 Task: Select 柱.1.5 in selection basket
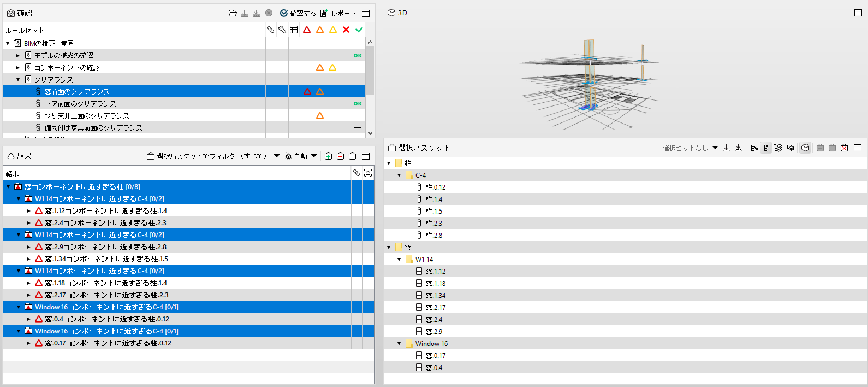625,211
